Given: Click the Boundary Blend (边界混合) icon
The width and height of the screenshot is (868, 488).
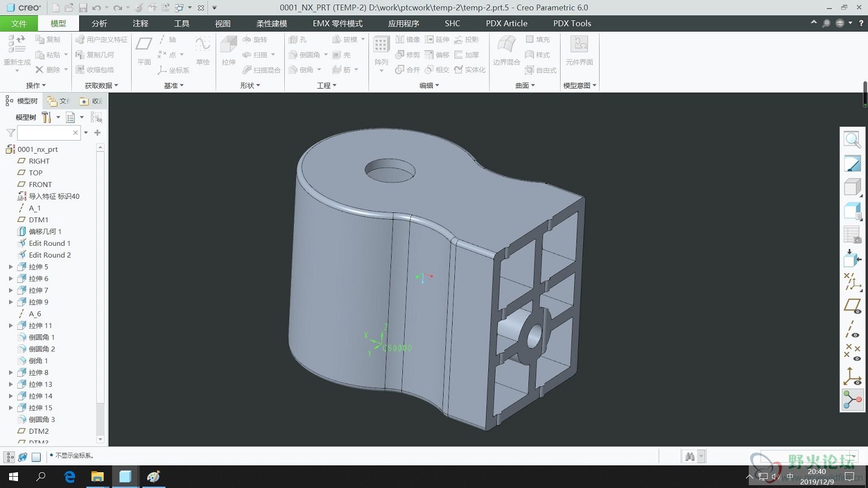Looking at the screenshot, I should pyautogui.click(x=506, y=50).
